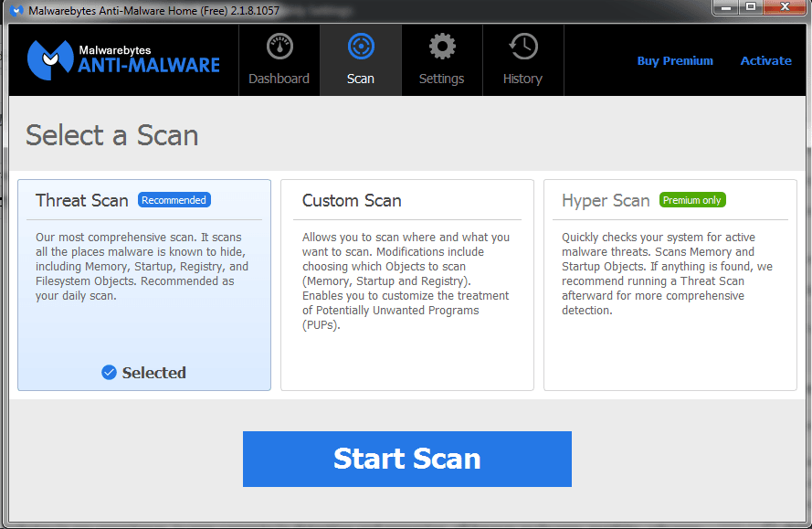Open the History tab label
Screen dimensions: 812x529
522,79
